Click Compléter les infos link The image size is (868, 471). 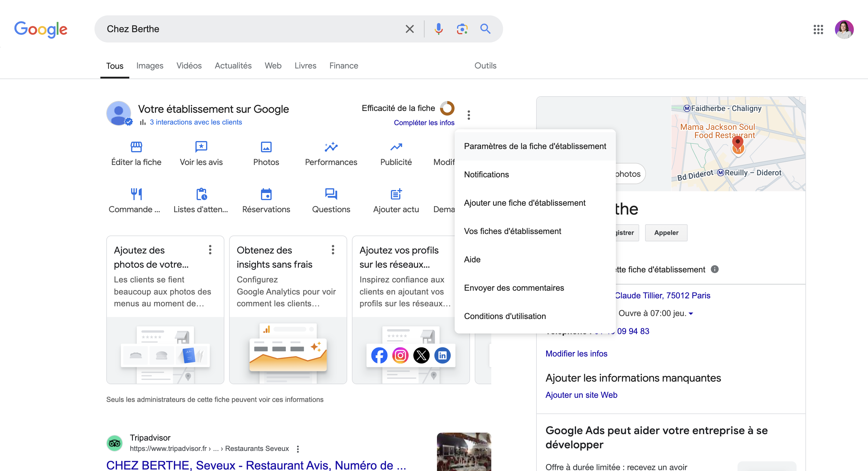[x=424, y=123]
